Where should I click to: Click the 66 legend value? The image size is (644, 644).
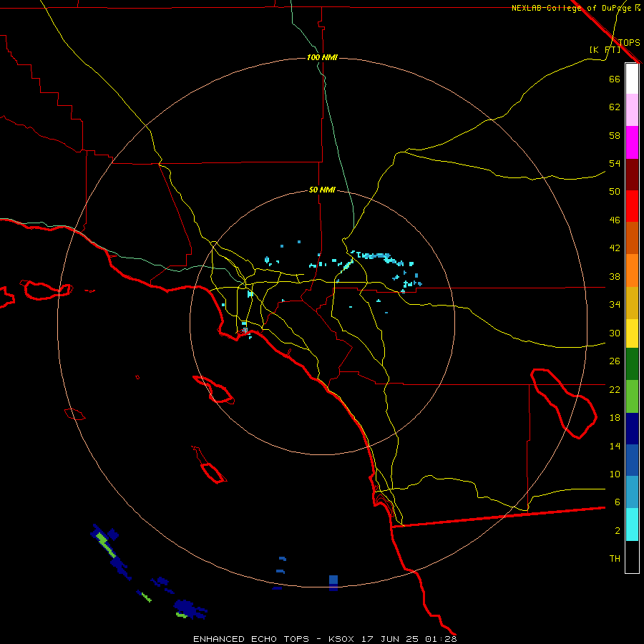(615, 79)
